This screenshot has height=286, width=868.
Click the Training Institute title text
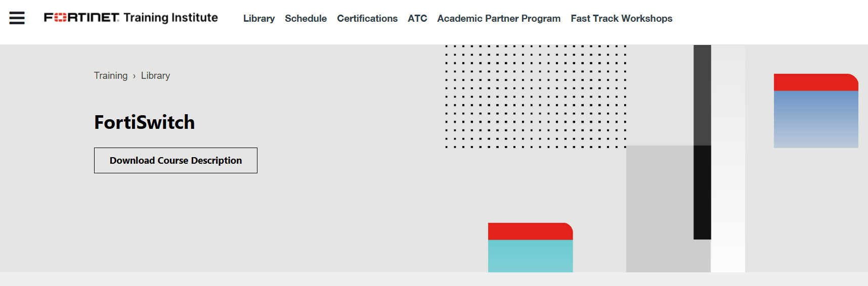tap(170, 18)
